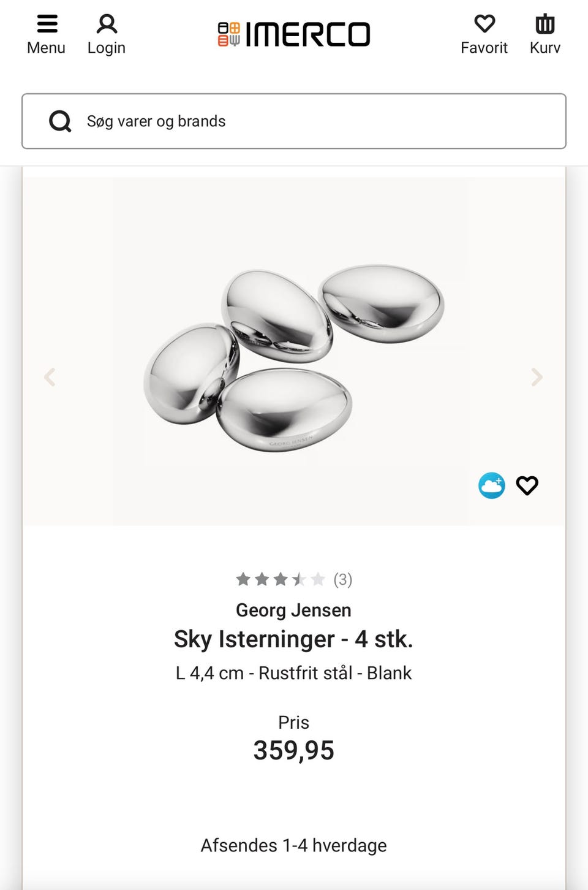Show next product image
The width and height of the screenshot is (588, 890).
537,377
